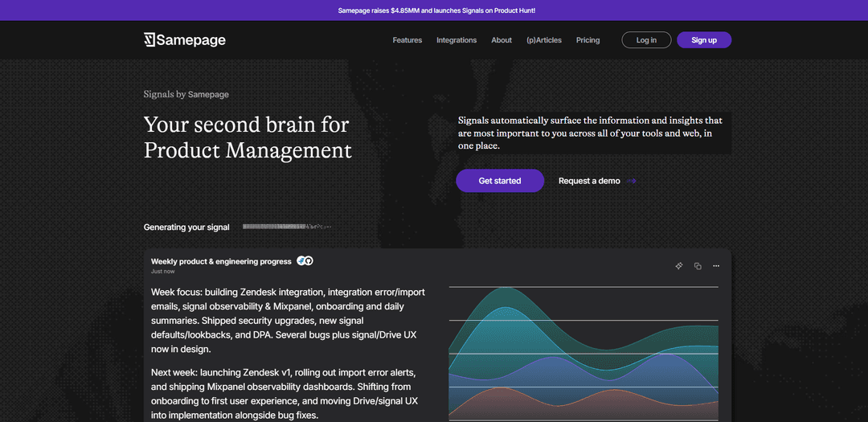Click the 'Weekly product & engineering progress' title

[222, 261]
